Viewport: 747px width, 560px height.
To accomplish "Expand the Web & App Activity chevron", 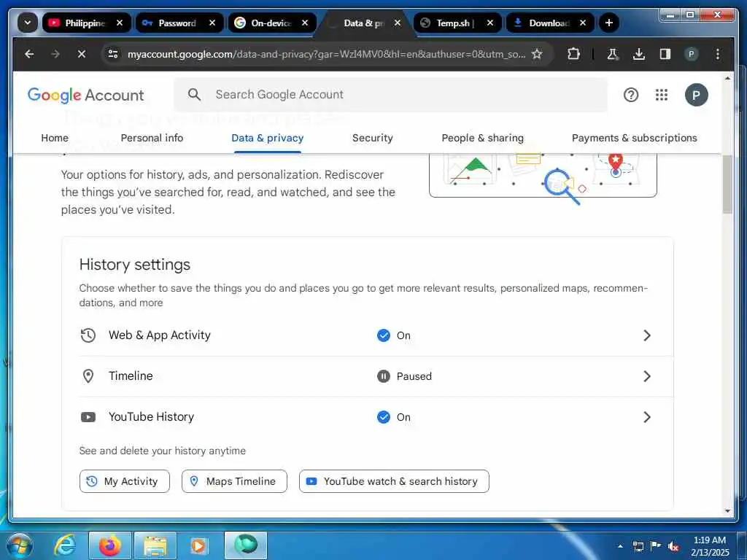I will 646,335.
